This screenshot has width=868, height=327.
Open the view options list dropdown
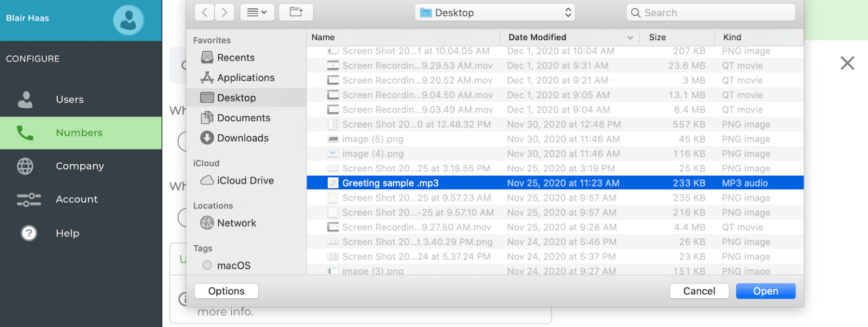click(257, 12)
